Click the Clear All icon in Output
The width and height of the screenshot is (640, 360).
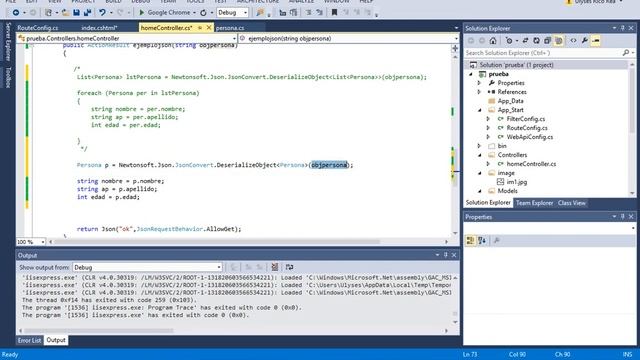pyautogui.click(x=275, y=267)
